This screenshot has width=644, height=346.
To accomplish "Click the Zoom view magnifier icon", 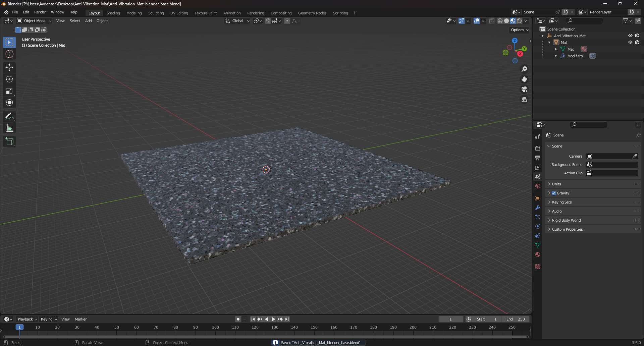I will [524, 69].
